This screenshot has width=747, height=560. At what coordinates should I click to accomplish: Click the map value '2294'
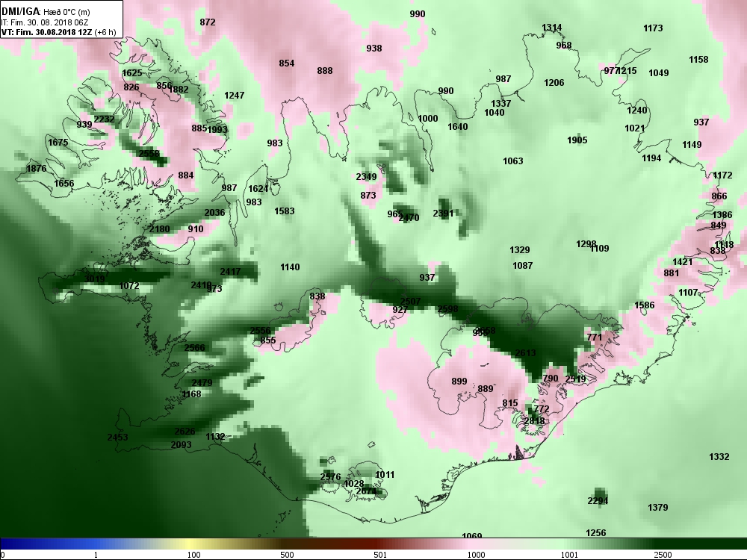point(598,501)
